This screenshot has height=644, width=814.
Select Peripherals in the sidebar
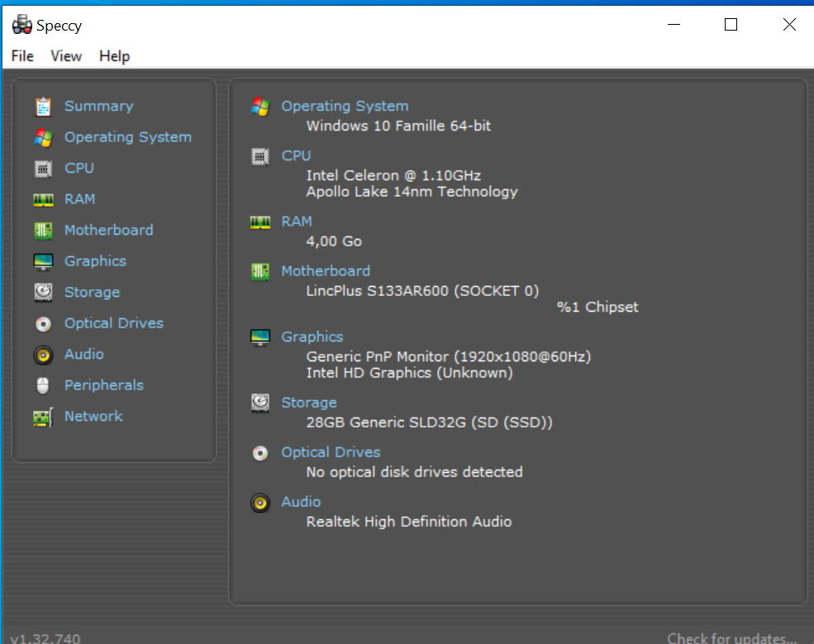[104, 385]
